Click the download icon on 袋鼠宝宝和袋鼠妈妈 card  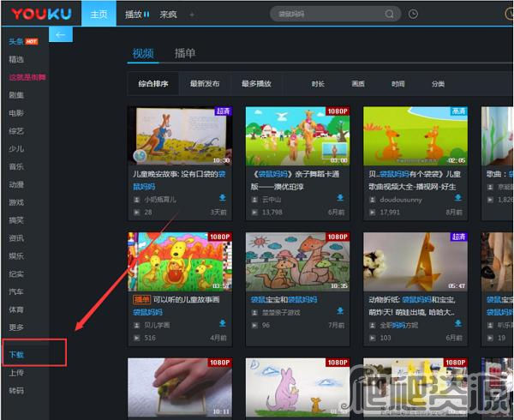click(x=340, y=310)
